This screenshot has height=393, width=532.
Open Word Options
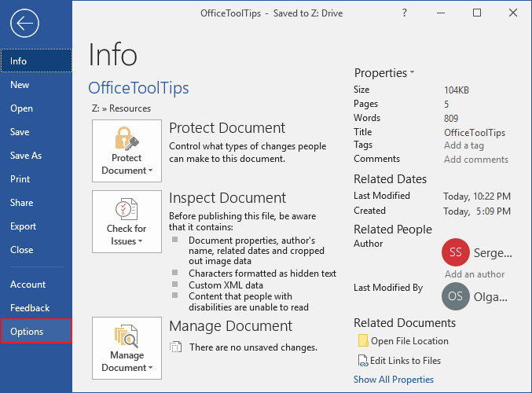coord(36,331)
